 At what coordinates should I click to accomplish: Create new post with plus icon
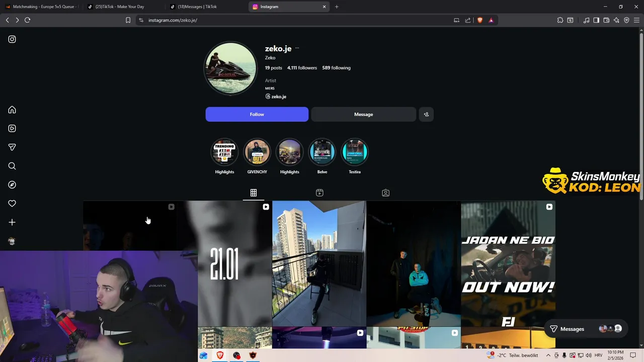pos(12,222)
